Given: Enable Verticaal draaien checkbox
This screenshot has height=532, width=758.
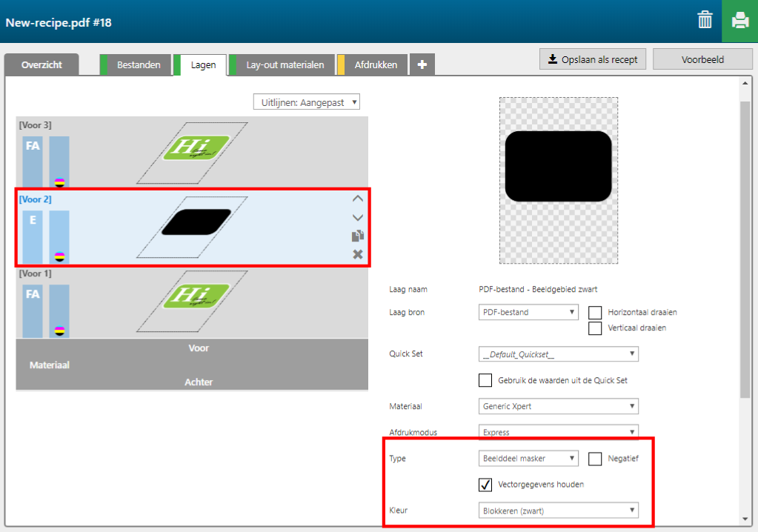Looking at the screenshot, I should point(595,328).
